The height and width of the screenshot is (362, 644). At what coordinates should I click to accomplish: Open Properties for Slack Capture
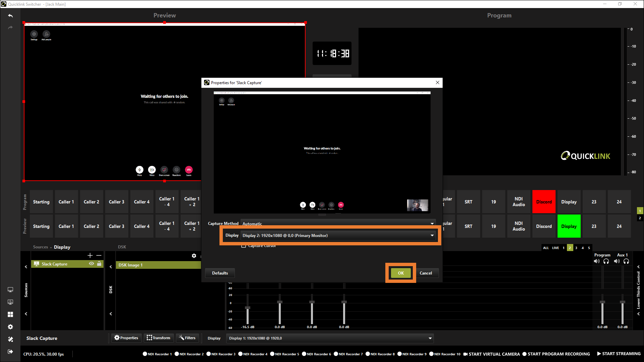[x=126, y=338]
